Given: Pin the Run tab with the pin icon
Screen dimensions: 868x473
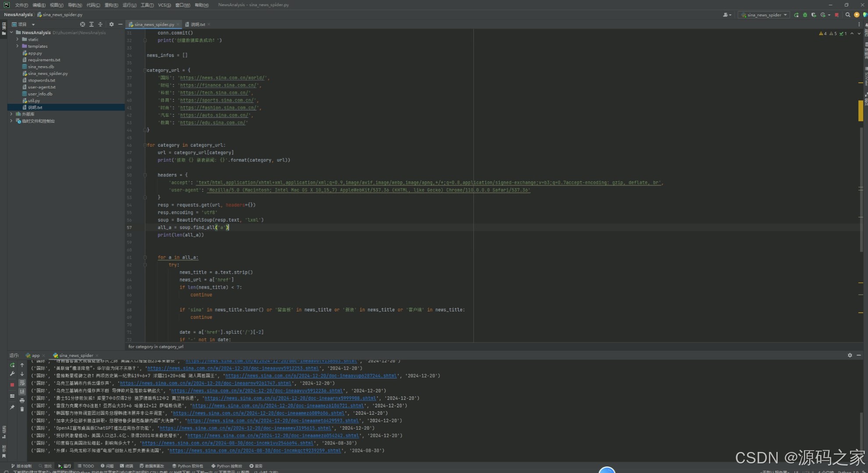Looking at the screenshot, I should (x=12, y=407).
